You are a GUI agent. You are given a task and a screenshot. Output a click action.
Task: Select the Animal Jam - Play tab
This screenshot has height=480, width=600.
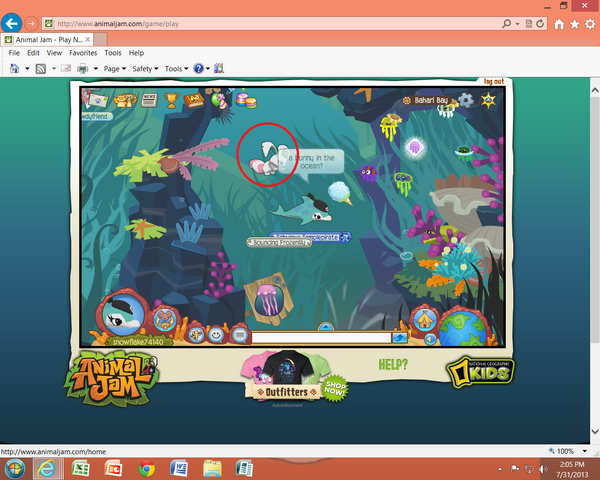[x=47, y=39]
